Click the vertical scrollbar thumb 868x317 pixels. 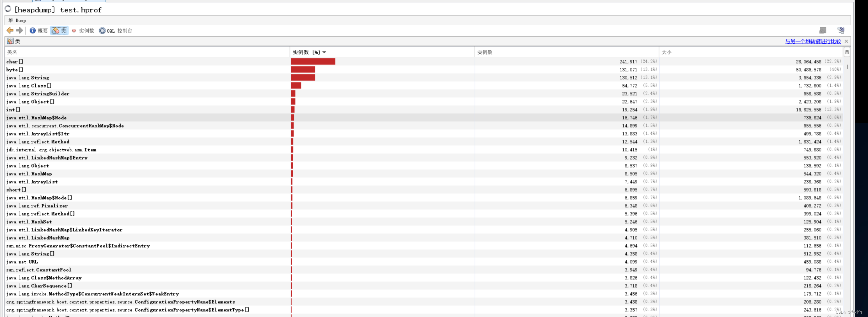point(847,67)
